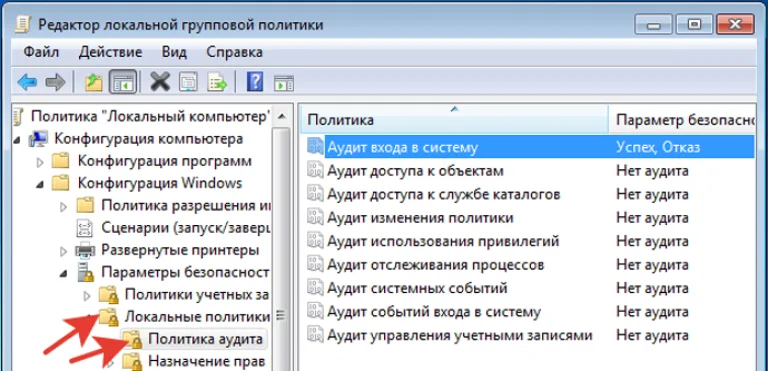Select Назначение прав in the tree
The width and height of the screenshot is (768, 371).
tap(206, 362)
